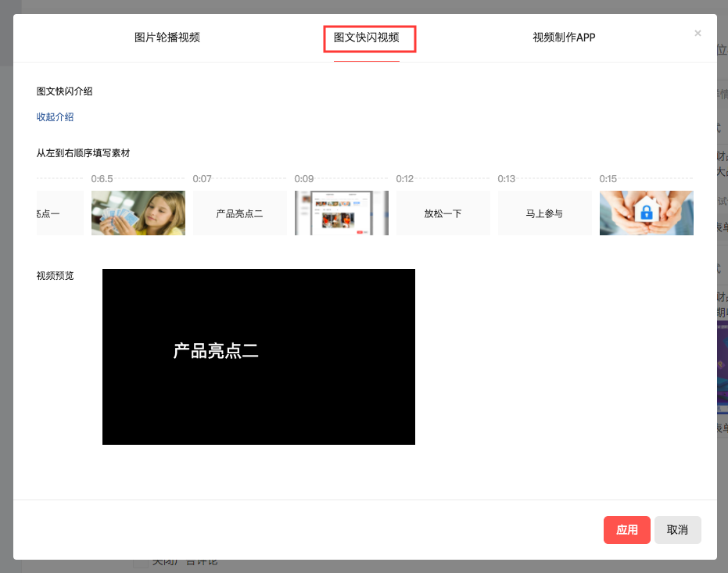Select the 放松一下 text slide
Image resolution: width=728 pixels, height=573 pixels.
coord(443,213)
